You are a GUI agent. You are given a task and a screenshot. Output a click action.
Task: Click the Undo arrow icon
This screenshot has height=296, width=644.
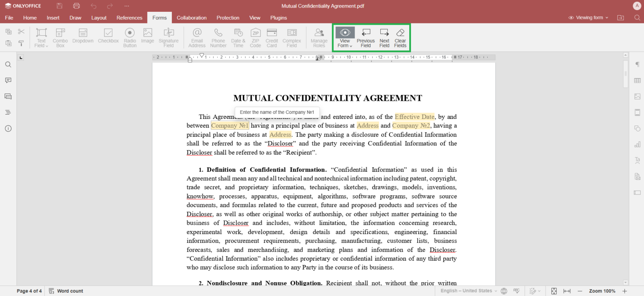(x=93, y=6)
